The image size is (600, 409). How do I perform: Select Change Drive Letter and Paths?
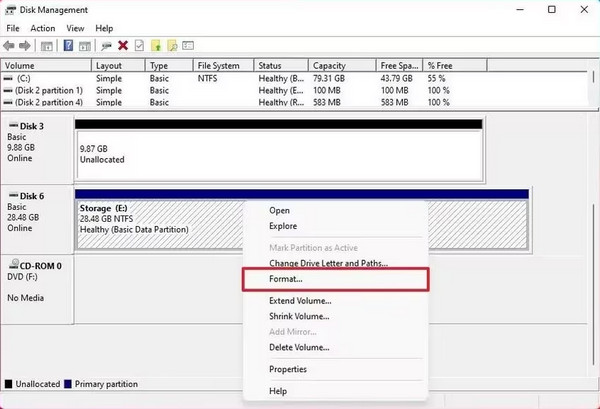pos(335,263)
